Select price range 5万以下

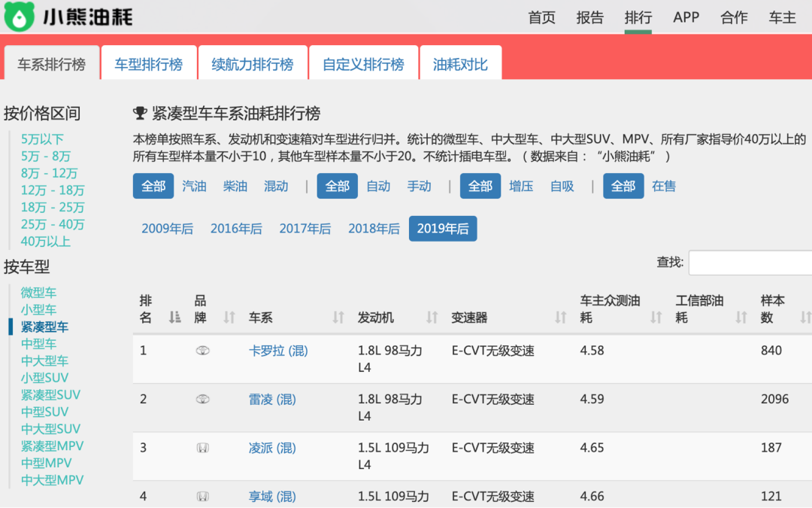(42, 139)
